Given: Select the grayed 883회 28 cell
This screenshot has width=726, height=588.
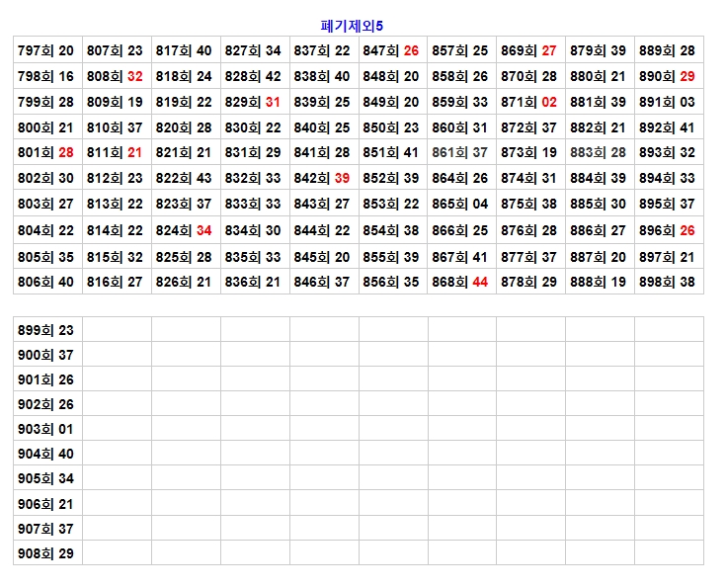Looking at the screenshot, I should tap(599, 152).
